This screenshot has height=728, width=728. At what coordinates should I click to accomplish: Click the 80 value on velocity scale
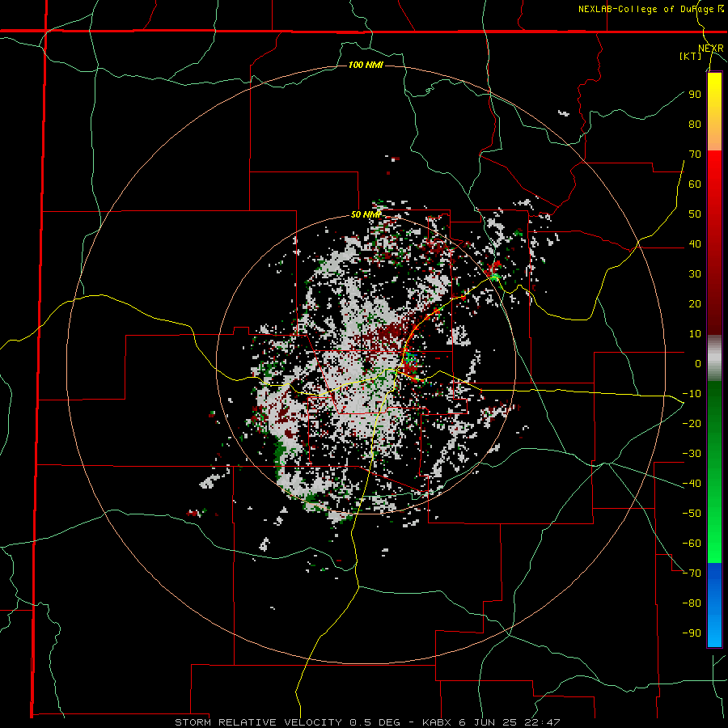point(695,125)
